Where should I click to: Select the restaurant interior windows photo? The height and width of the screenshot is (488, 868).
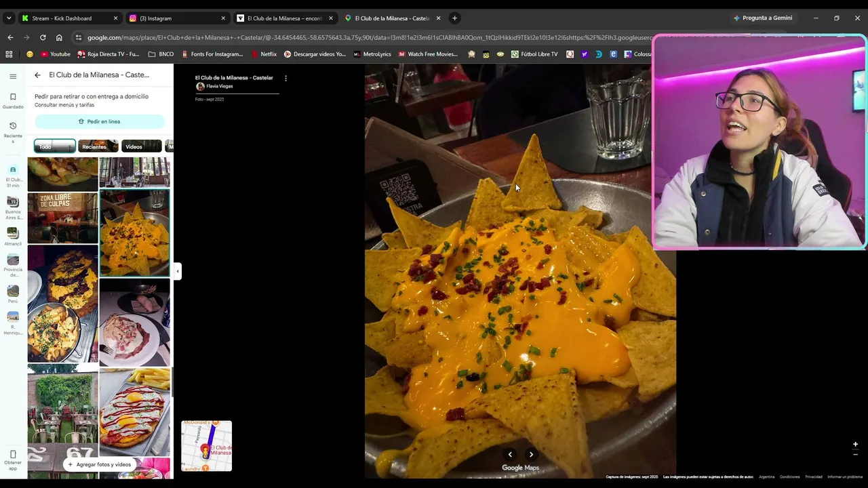pos(134,172)
